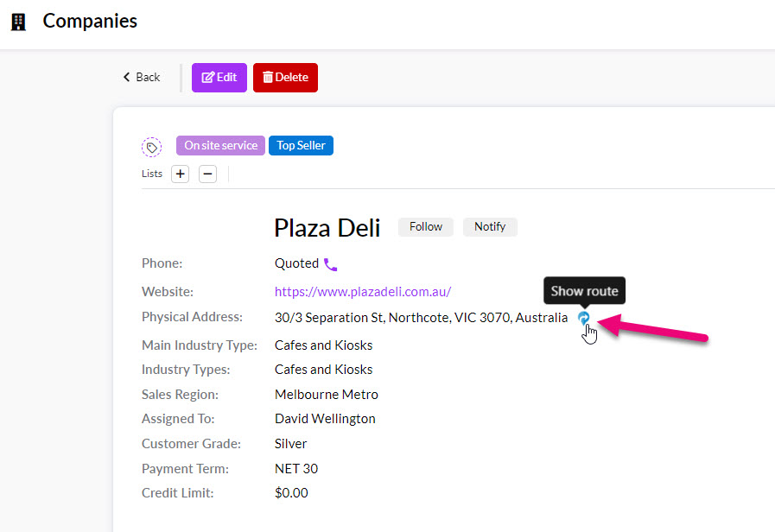Click the Separation St physical address text

(x=421, y=317)
